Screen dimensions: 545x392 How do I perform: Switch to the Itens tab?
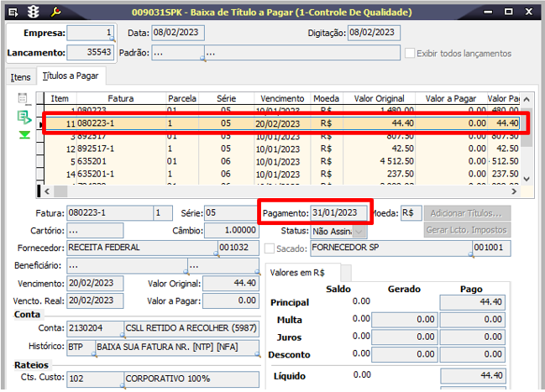(20, 77)
